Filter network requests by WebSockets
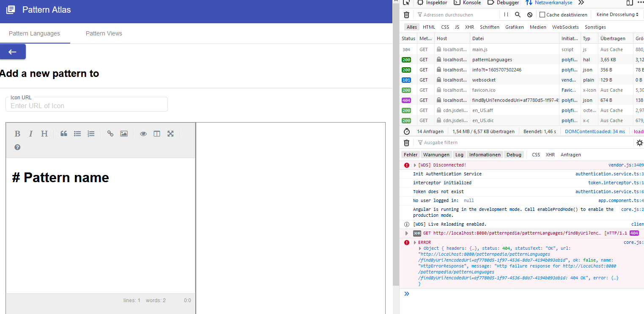Image resolution: width=644 pixels, height=314 pixels. click(565, 27)
